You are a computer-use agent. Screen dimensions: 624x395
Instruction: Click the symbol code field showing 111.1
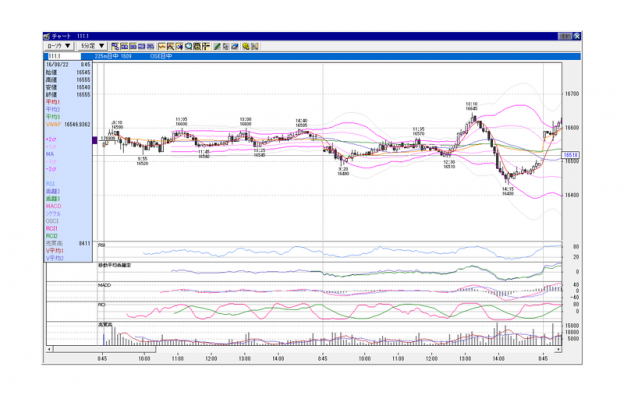[64, 56]
